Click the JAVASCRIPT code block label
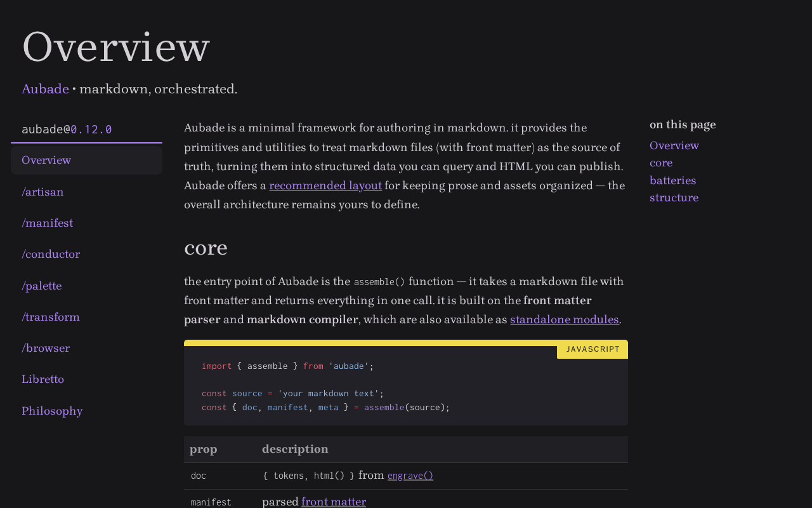This screenshot has width=812, height=508. click(x=593, y=349)
